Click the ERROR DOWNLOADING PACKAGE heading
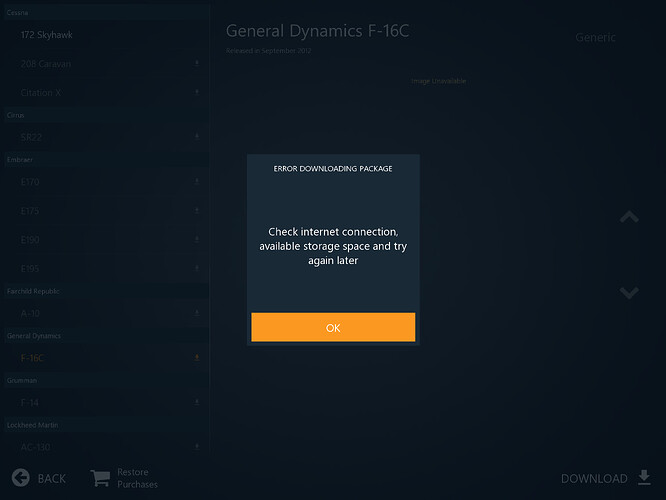 pos(333,169)
